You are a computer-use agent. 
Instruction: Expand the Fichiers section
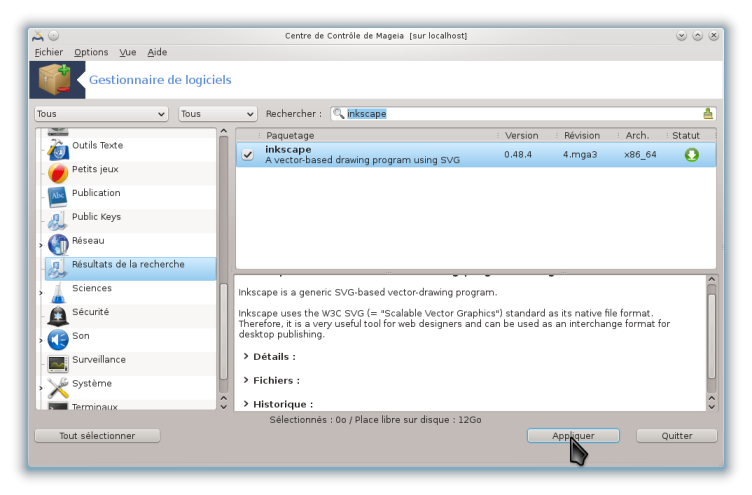pyautogui.click(x=246, y=380)
